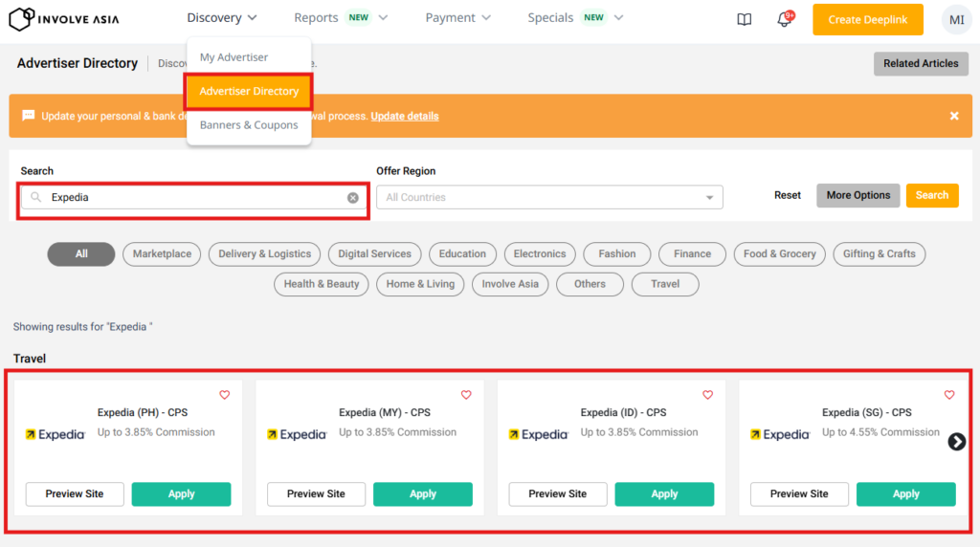Click Reset filters
Screen dimensions: 980x547
click(x=787, y=195)
